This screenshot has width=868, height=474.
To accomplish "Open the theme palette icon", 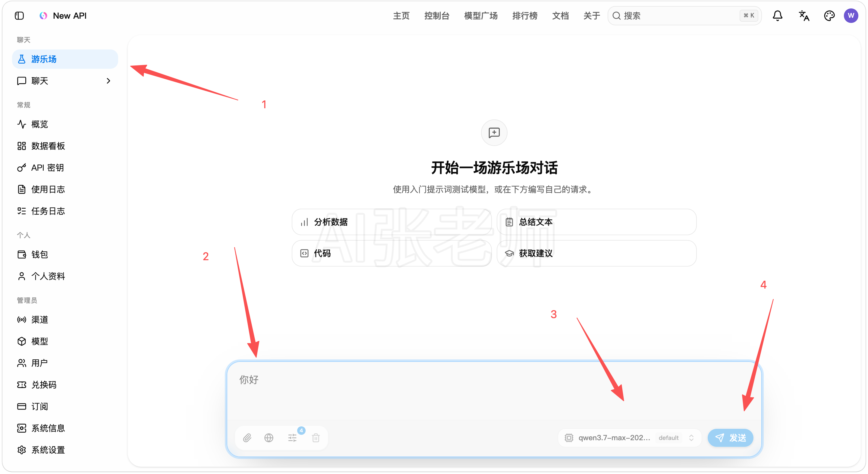I will (829, 16).
